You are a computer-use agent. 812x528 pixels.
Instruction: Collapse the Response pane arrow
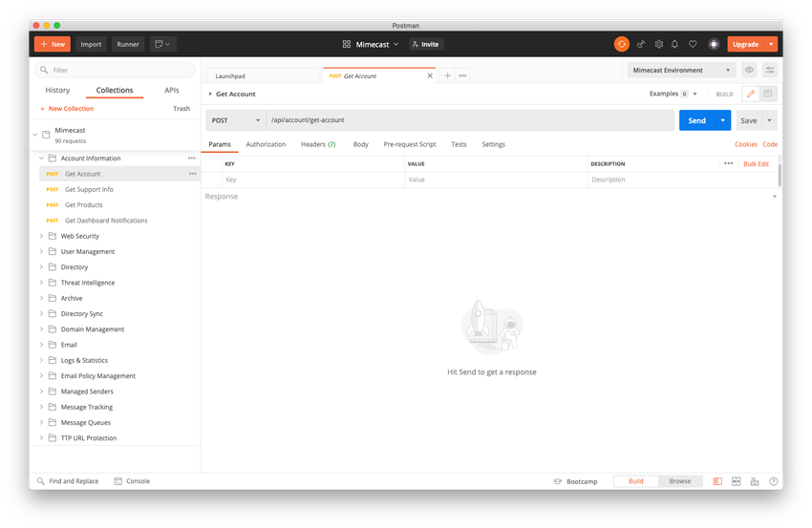[774, 196]
